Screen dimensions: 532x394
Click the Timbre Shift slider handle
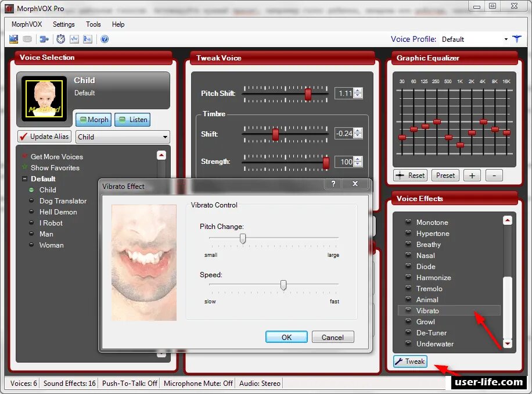[x=275, y=134]
